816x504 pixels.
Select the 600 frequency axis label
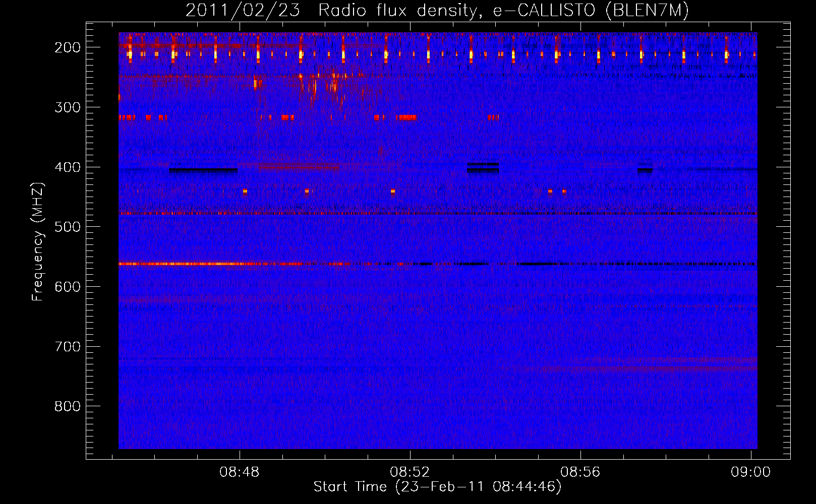[68, 287]
